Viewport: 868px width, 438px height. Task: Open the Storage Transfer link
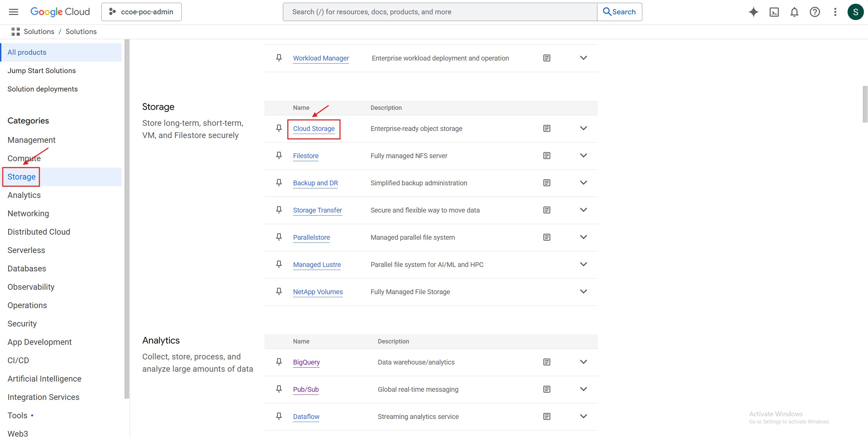click(x=317, y=210)
